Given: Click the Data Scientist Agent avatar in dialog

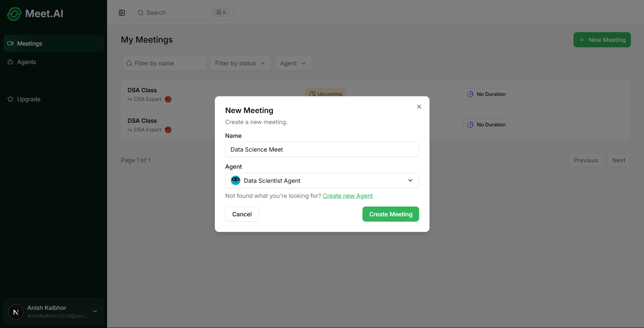Looking at the screenshot, I should pos(235,180).
